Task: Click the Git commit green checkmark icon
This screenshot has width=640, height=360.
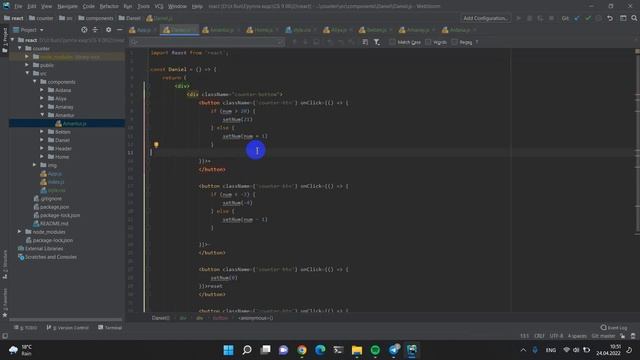Action: (x=588, y=18)
